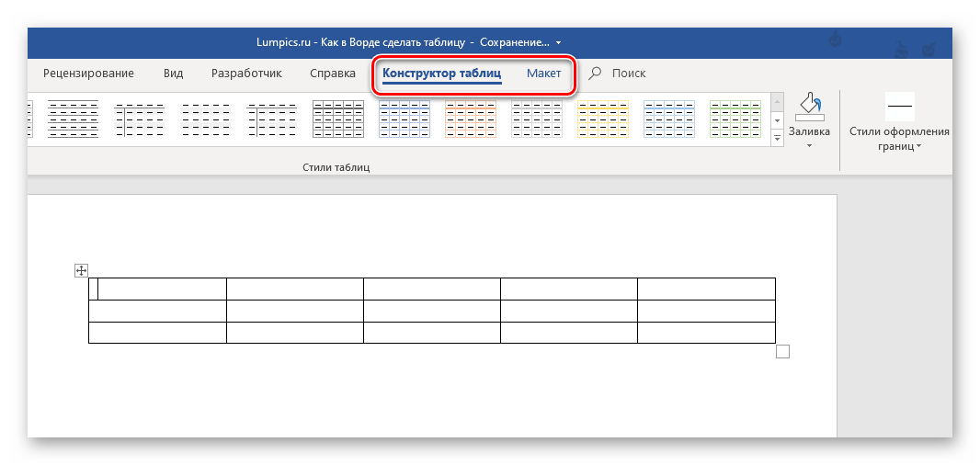Click the table move handle icon
This screenshot has height=465, width=980.
click(x=81, y=270)
